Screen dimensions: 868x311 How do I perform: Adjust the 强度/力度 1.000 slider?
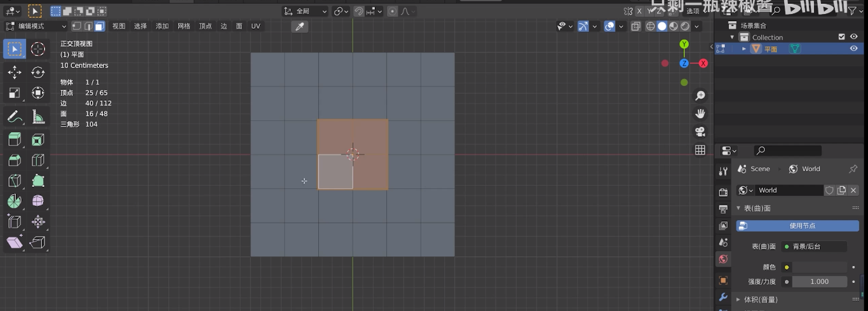820,281
